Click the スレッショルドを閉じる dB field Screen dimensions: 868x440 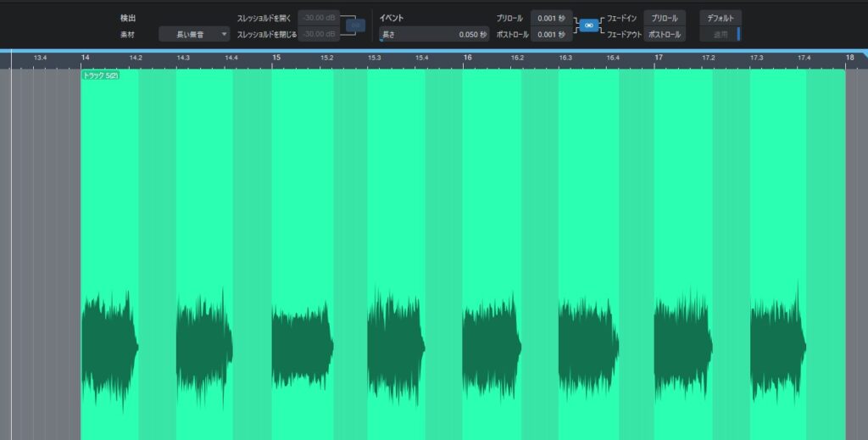tap(319, 34)
